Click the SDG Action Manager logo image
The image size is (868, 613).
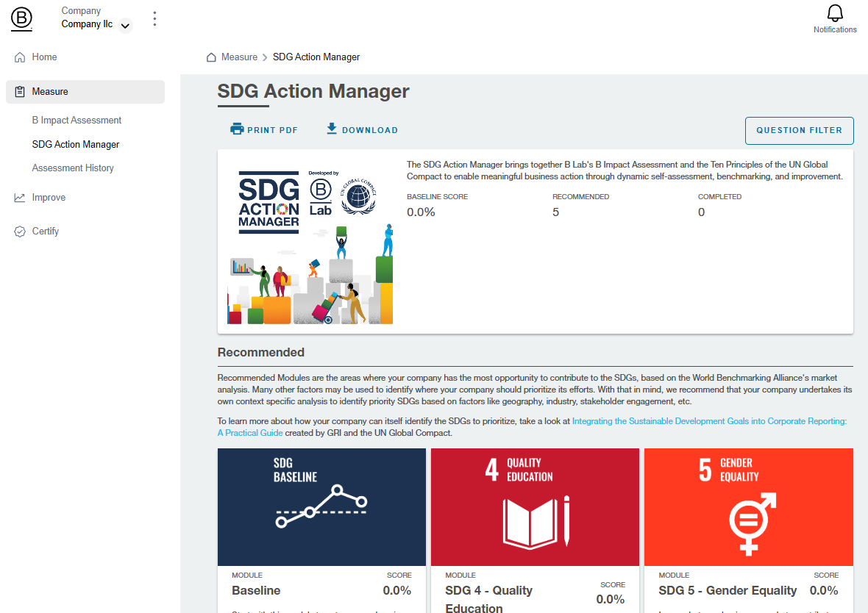[269, 202]
